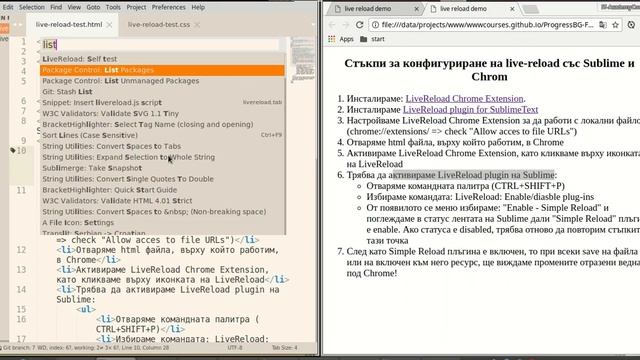
Task: Click the translate page icon
Action: click(602, 25)
